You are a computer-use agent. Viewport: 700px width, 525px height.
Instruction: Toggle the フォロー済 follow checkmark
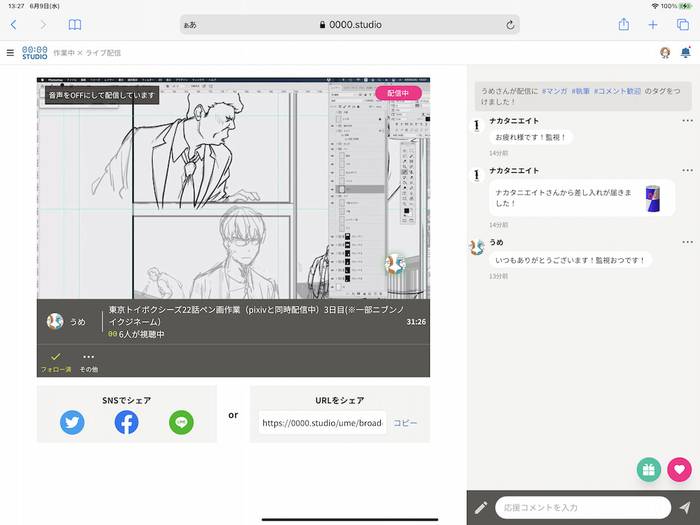coord(56,362)
